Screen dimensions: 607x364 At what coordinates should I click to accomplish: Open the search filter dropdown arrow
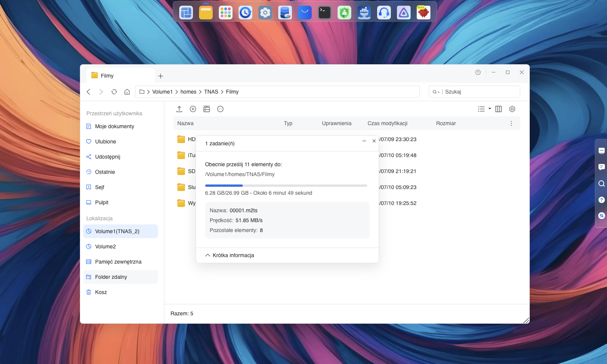[x=436, y=92]
